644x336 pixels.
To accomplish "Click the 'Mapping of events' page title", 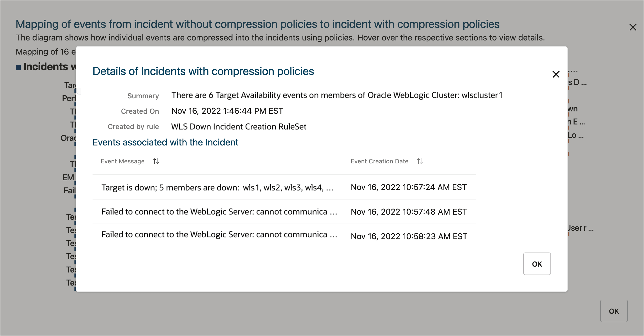I will 257,24.
